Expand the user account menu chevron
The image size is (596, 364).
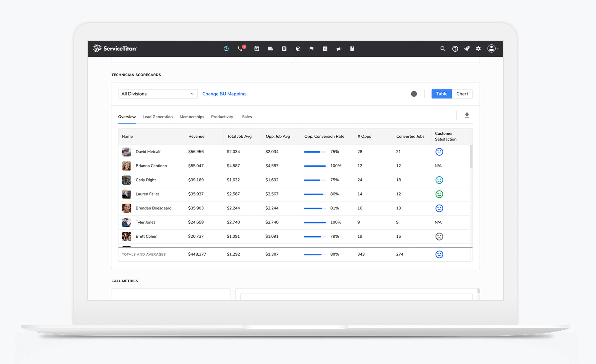tap(498, 49)
